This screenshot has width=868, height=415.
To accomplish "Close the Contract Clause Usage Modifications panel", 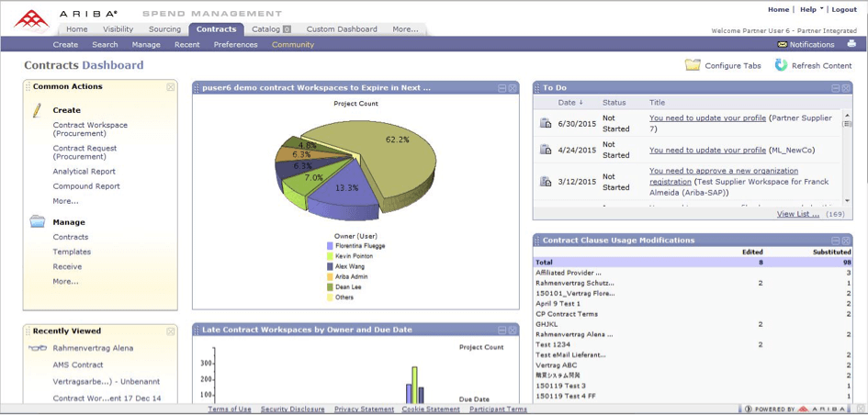I will pyautogui.click(x=846, y=241).
